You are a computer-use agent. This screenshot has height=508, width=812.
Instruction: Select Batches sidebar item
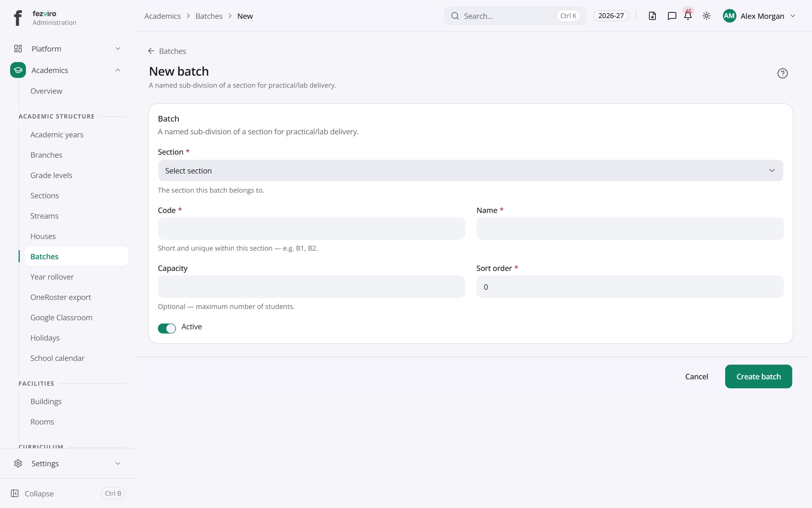coord(77,256)
